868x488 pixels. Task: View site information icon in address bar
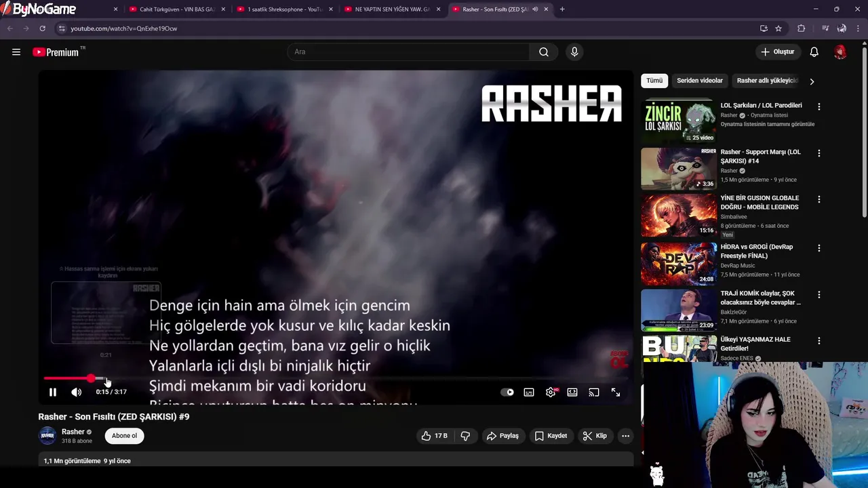pyautogui.click(x=62, y=28)
